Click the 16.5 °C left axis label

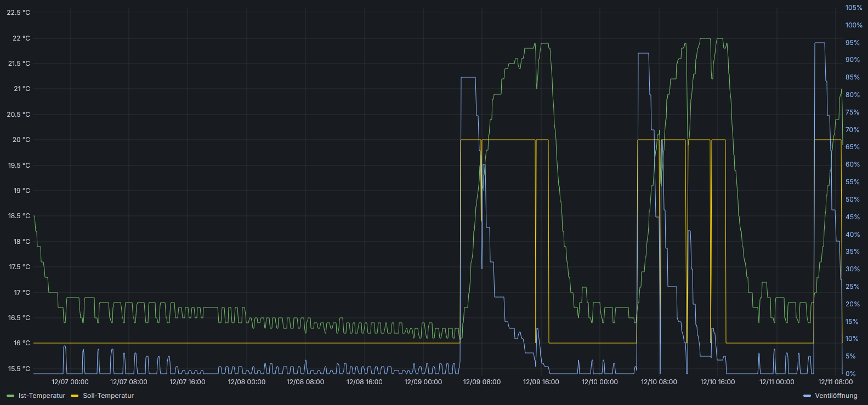click(x=19, y=318)
